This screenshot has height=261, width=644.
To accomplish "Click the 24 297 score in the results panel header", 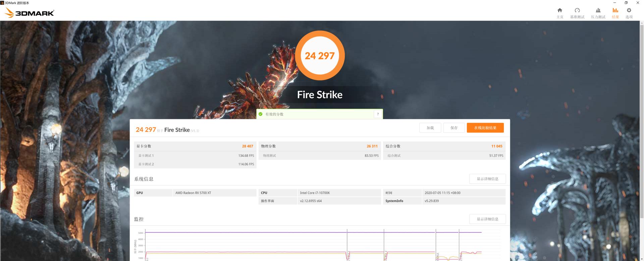I will pyautogui.click(x=146, y=130).
